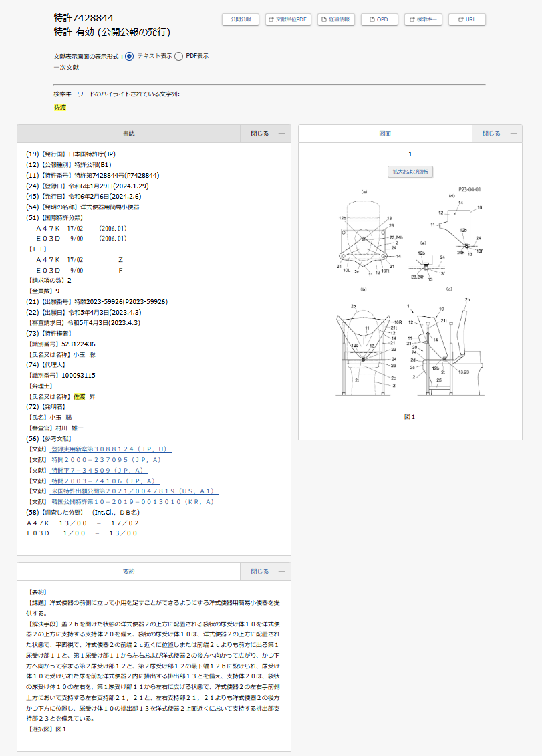Open US reference 2021/0047819
This screenshot has width=542, height=756.
(134, 491)
